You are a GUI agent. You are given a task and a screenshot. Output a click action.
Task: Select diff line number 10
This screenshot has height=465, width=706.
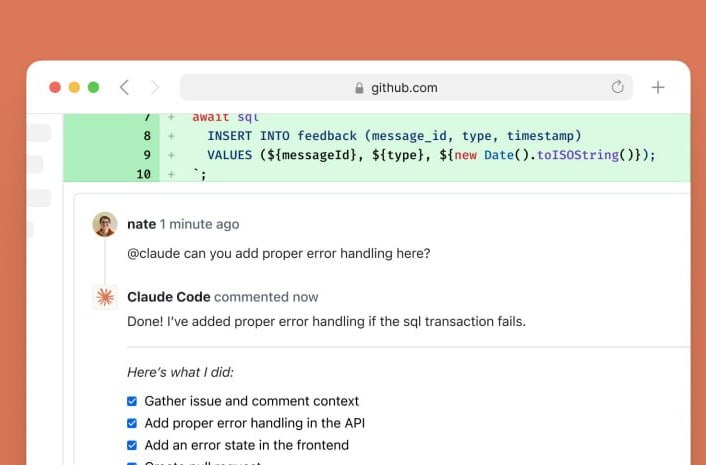[x=144, y=174]
